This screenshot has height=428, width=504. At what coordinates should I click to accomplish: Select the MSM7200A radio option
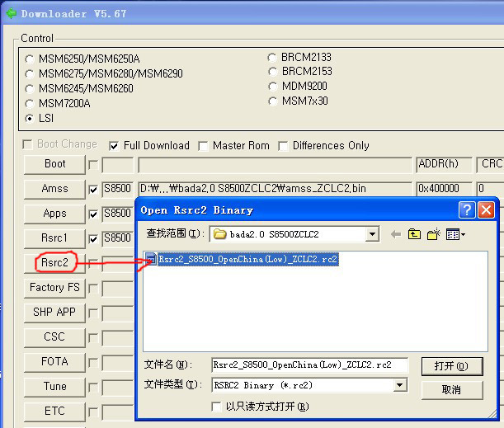(30, 103)
